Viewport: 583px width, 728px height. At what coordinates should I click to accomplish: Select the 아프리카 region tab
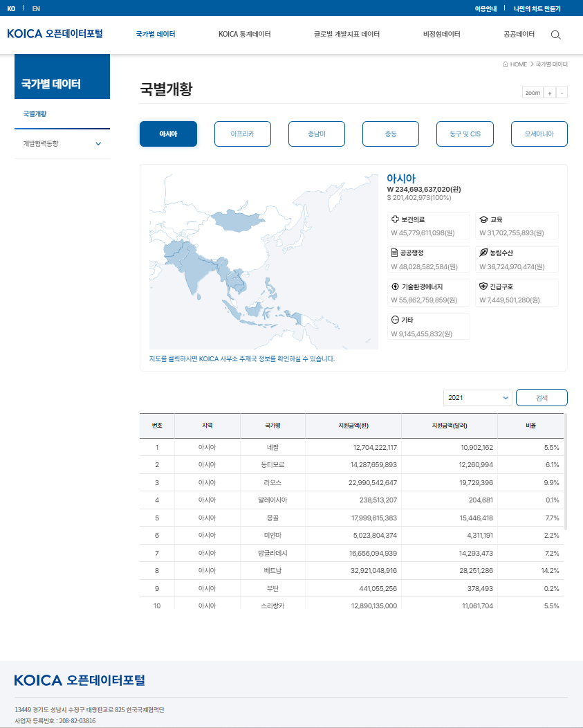[243, 134]
